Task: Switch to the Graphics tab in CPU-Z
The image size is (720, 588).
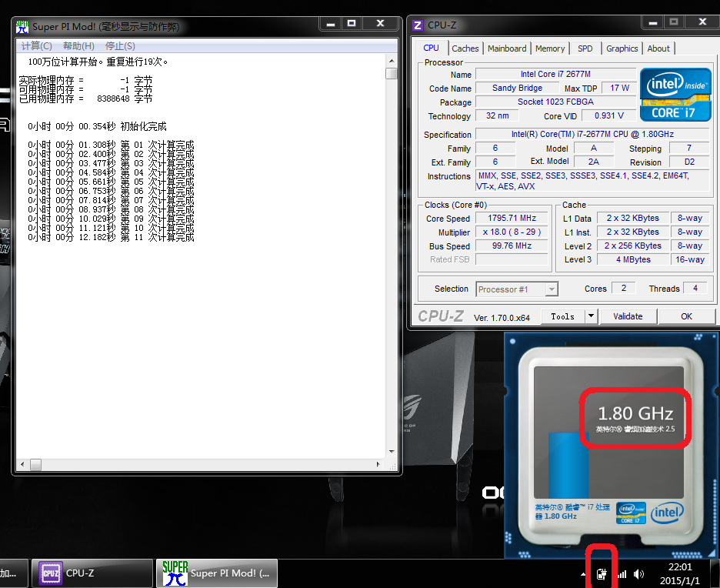Action: pyautogui.click(x=622, y=48)
